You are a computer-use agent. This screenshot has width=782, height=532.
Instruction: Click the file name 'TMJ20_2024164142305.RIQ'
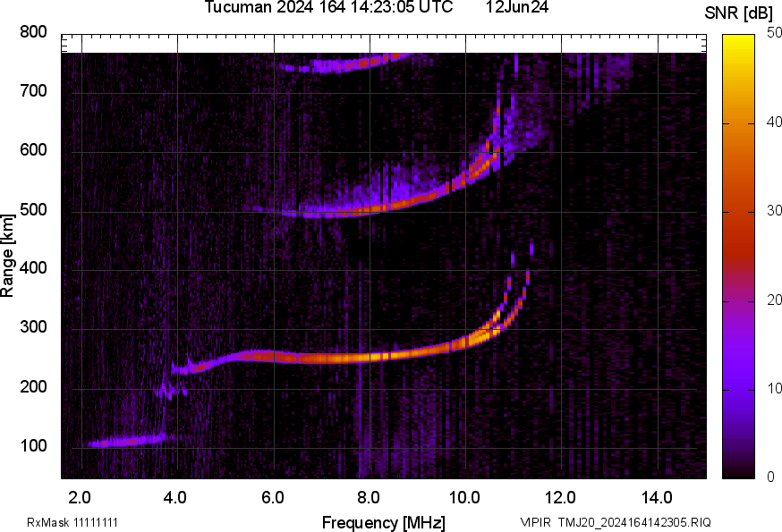coord(634,522)
